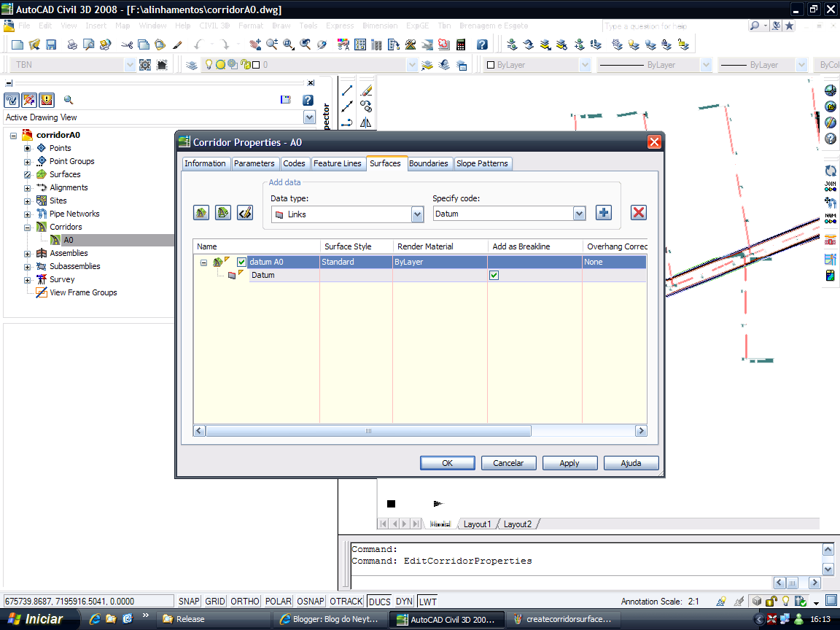
Task: Switch to Blogger window in taskbar
Action: (330, 619)
